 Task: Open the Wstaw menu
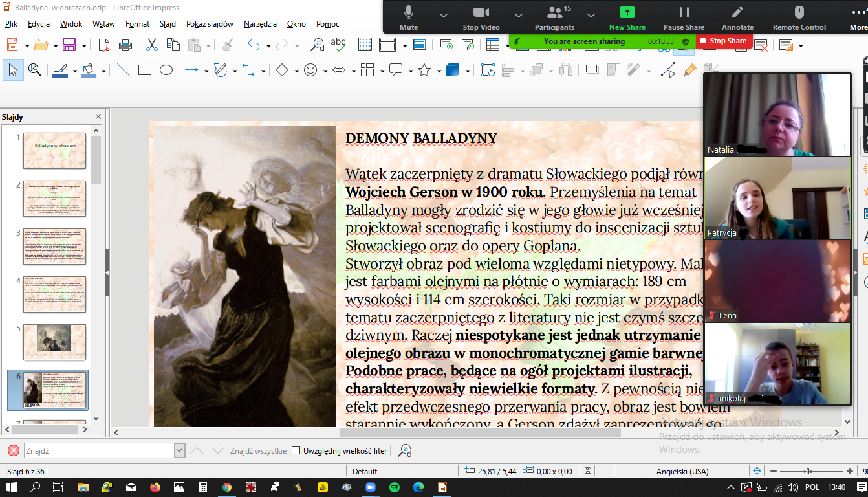coord(103,24)
